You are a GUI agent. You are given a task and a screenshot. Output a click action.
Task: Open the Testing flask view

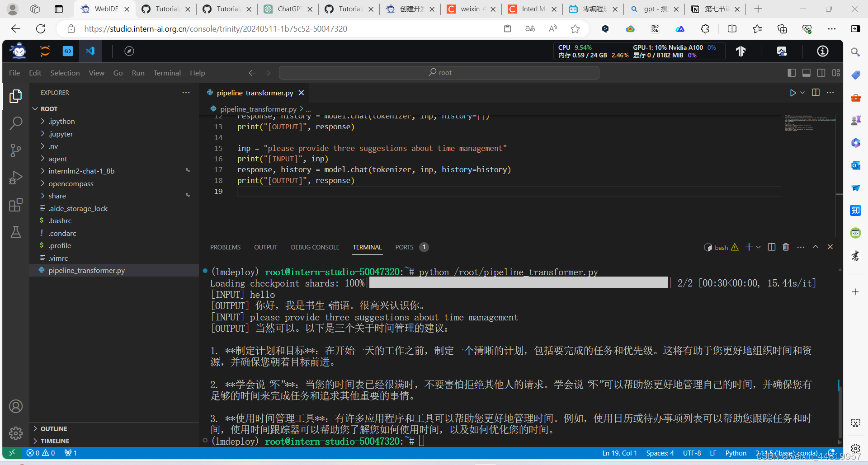pos(16,232)
